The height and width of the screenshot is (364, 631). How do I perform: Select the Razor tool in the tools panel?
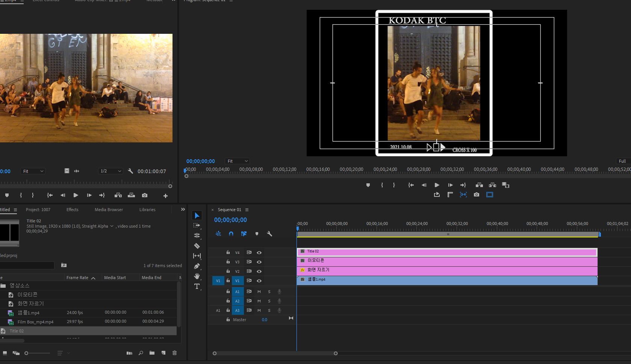(197, 246)
